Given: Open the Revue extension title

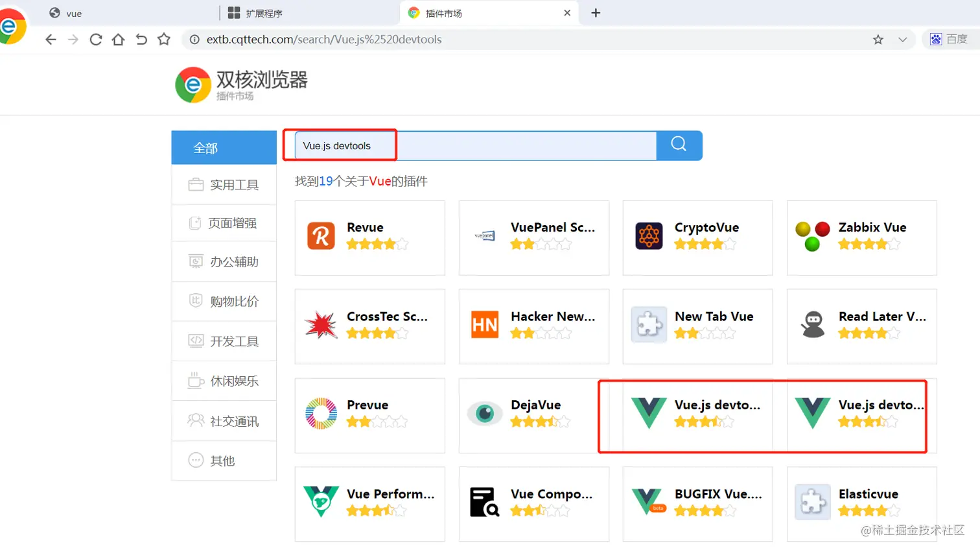Looking at the screenshot, I should [365, 228].
